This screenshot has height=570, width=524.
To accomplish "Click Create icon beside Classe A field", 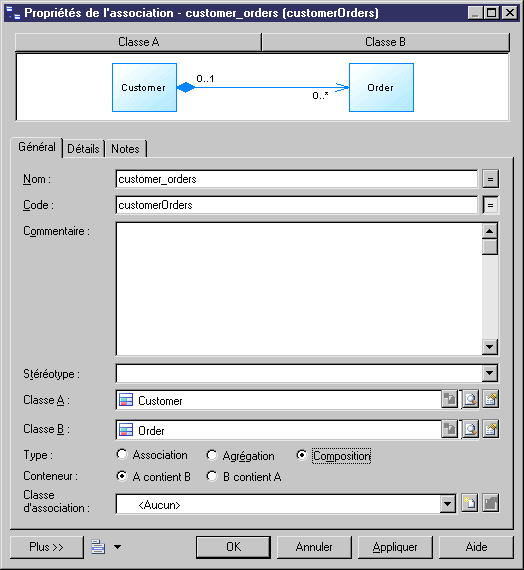I will [x=449, y=400].
